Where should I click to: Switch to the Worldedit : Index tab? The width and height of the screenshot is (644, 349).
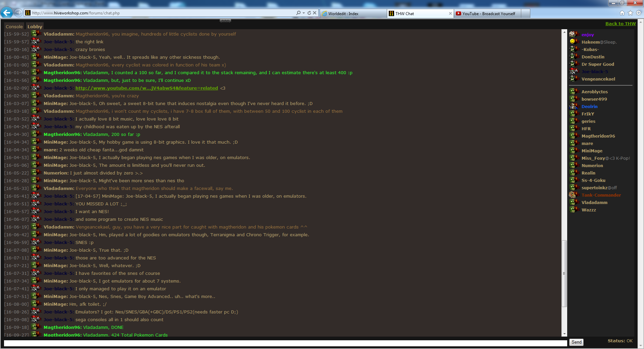[353, 13]
